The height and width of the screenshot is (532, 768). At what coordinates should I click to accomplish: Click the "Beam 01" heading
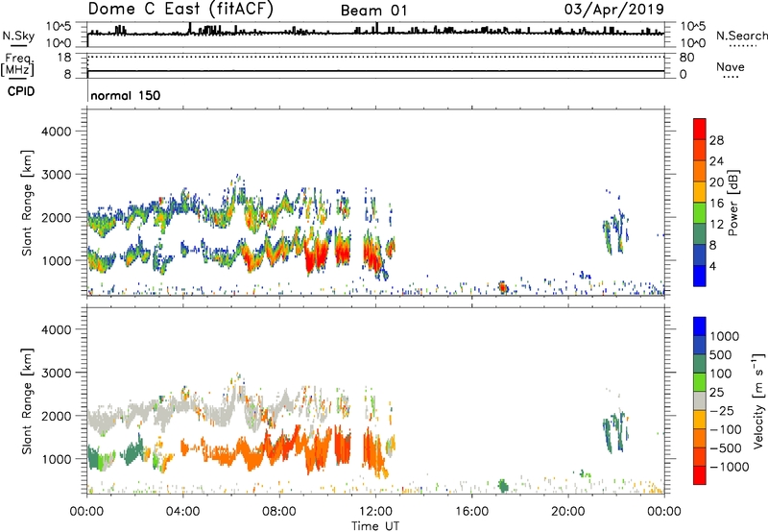coord(373,11)
